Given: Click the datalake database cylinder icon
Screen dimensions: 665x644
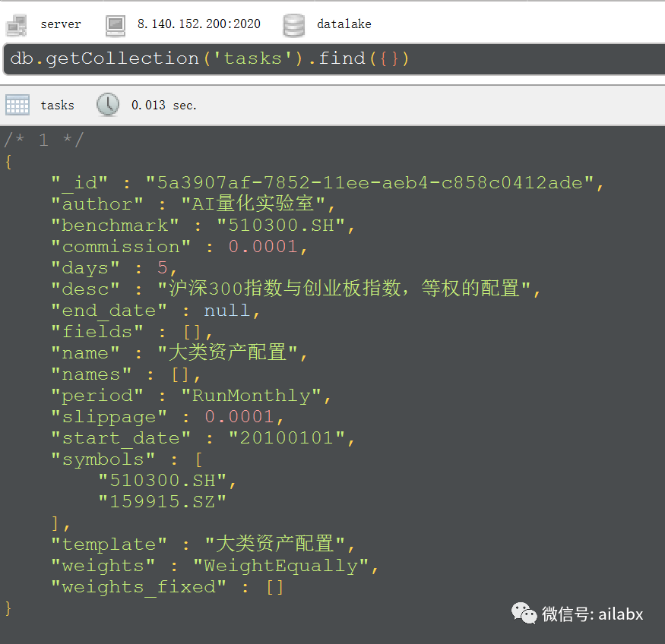Looking at the screenshot, I should pyautogui.click(x=293, y=24).
